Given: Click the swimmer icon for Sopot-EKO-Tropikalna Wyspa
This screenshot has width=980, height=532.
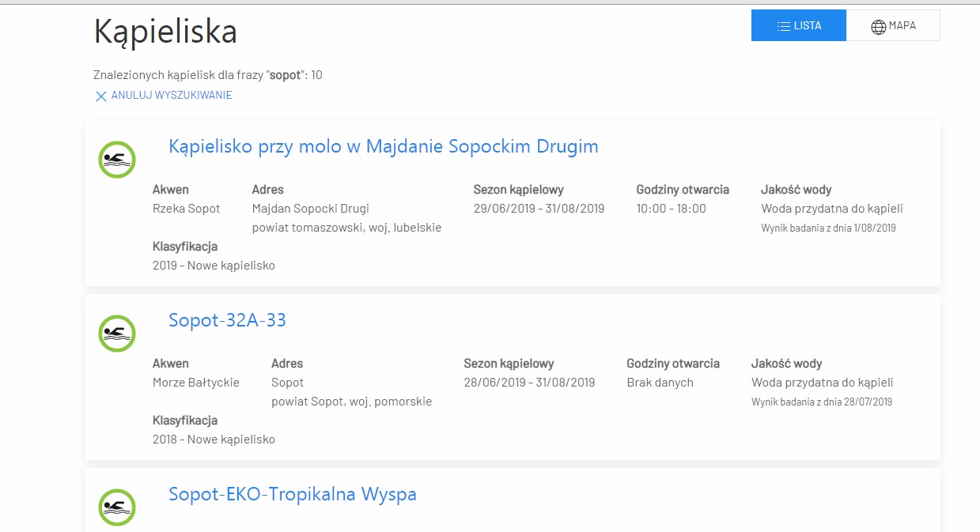Looking at the screenshot, I should click(117, 507).
